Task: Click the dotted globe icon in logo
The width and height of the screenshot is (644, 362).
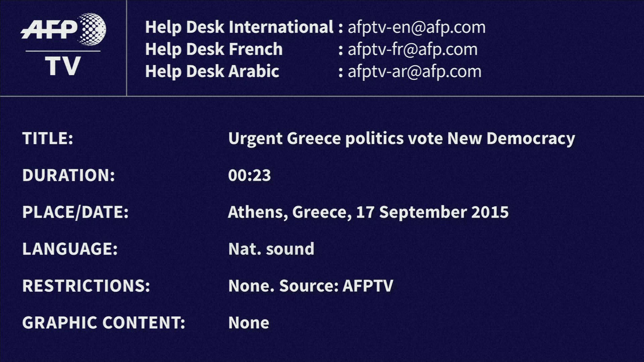Action: pyautogui.click(x=92, y=29)
